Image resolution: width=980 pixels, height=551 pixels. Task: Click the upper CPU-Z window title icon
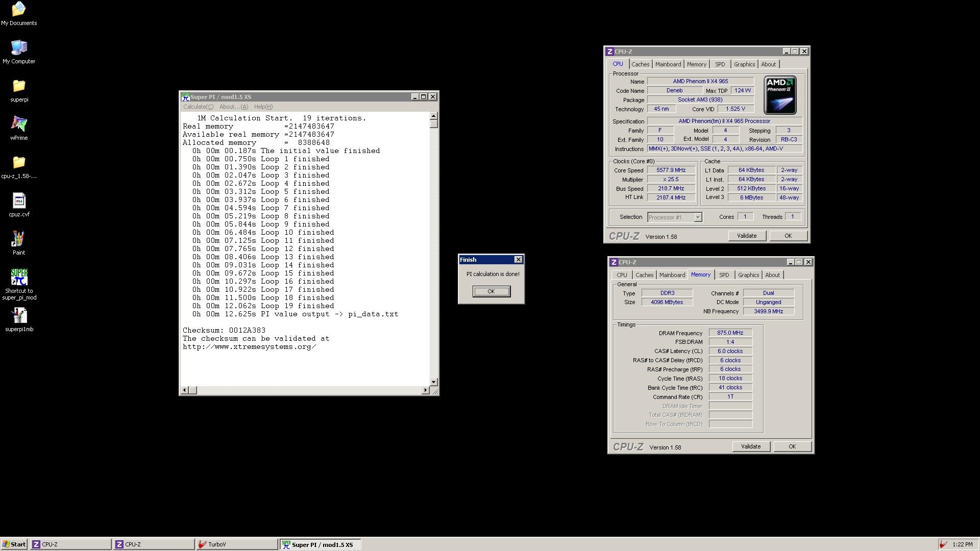point(609,52)
